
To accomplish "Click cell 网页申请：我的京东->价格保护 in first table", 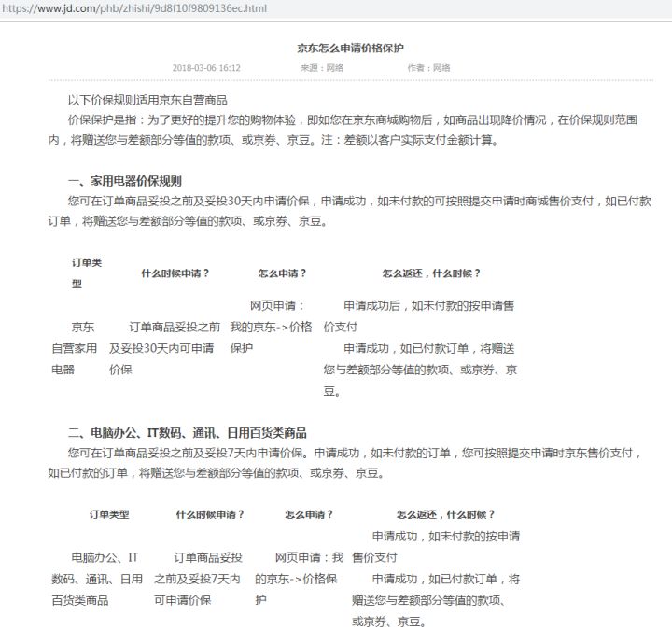I will 272,327.
